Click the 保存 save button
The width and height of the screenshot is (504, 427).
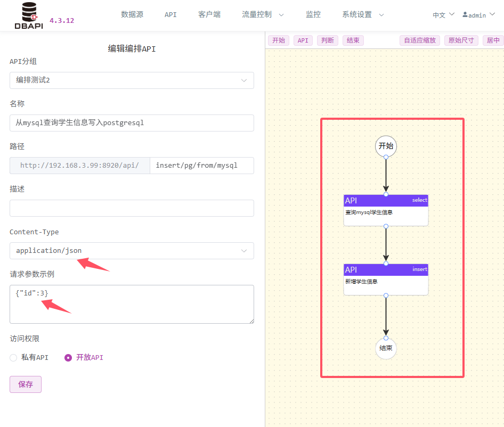[x=26, y=384]
